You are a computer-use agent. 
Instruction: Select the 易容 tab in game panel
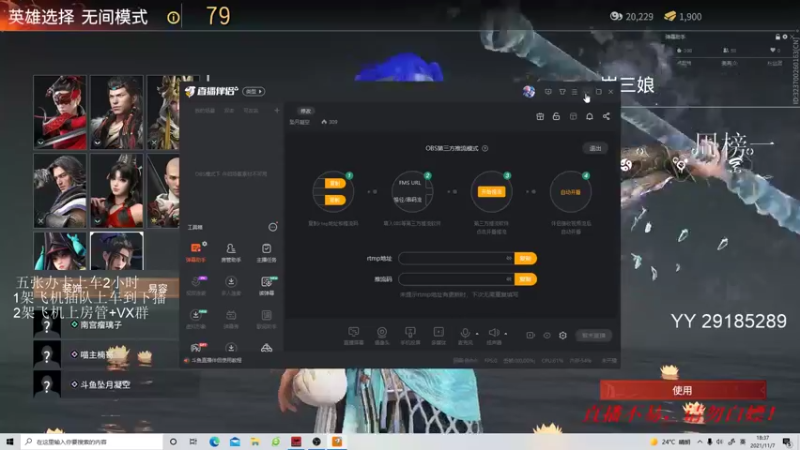[158, 289]
